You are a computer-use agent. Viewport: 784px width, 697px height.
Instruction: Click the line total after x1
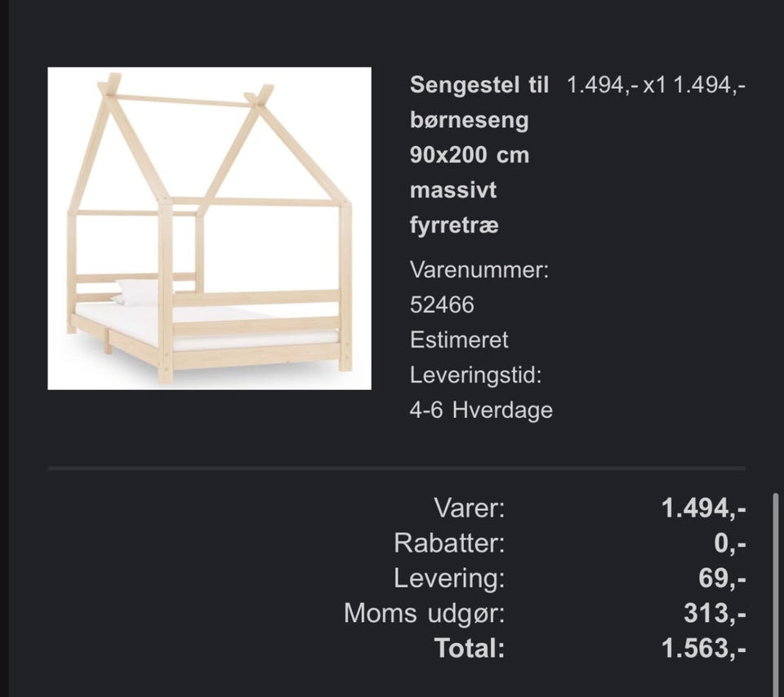tap(709, 86)
